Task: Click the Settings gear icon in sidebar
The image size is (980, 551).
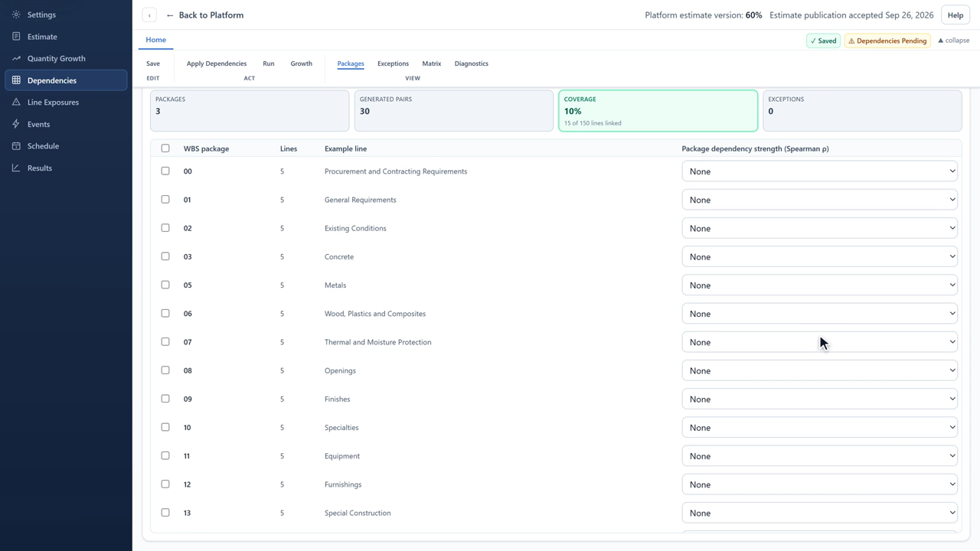Action: point(16,15)
